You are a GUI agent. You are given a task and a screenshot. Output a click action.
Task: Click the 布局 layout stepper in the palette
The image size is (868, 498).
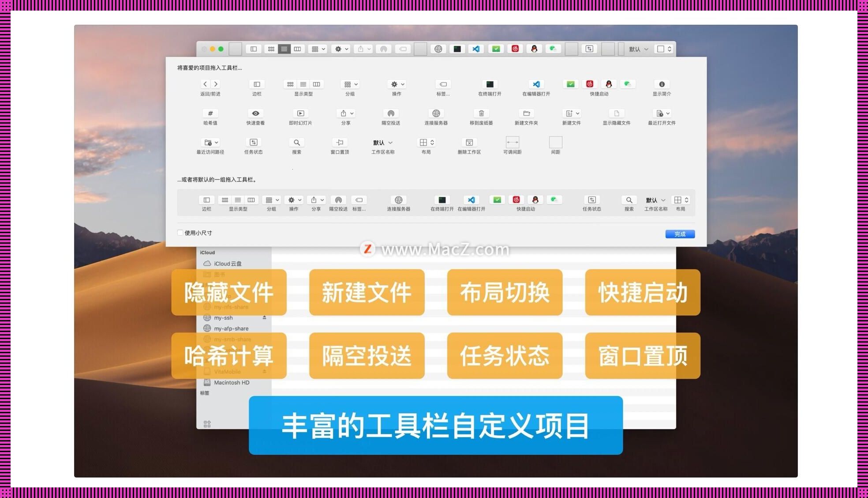427,142
